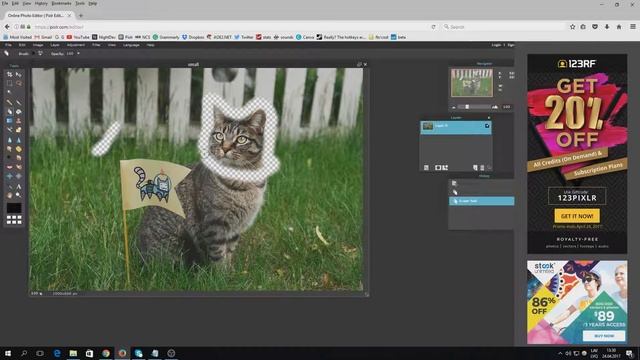Select the Eraser Tool history entry
This screenshot has height=360, width=640.
click(x=482, y=201)
